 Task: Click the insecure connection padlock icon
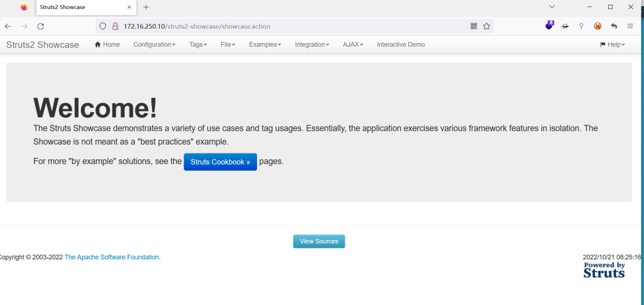point(116,26)
